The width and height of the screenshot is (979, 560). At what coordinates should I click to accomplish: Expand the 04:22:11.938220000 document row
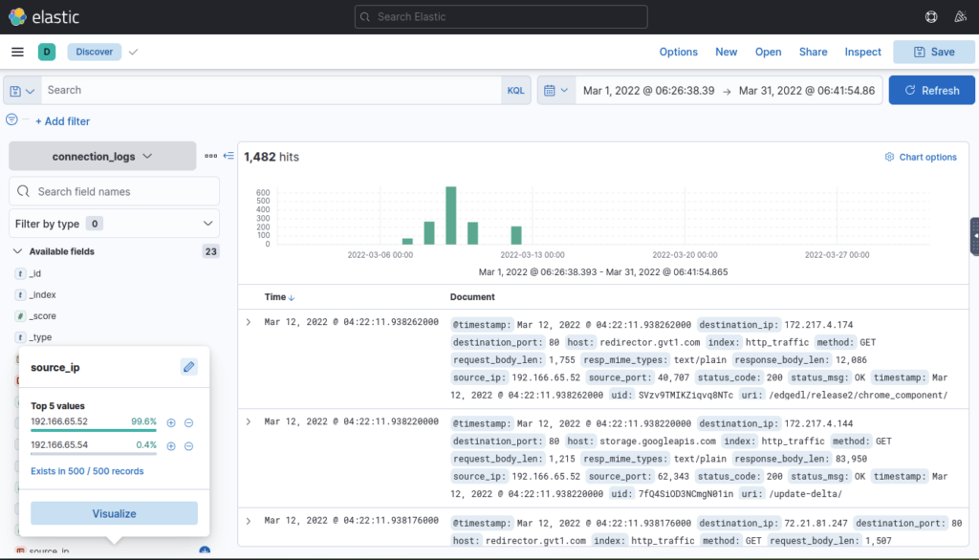click(x=249, y=422)
